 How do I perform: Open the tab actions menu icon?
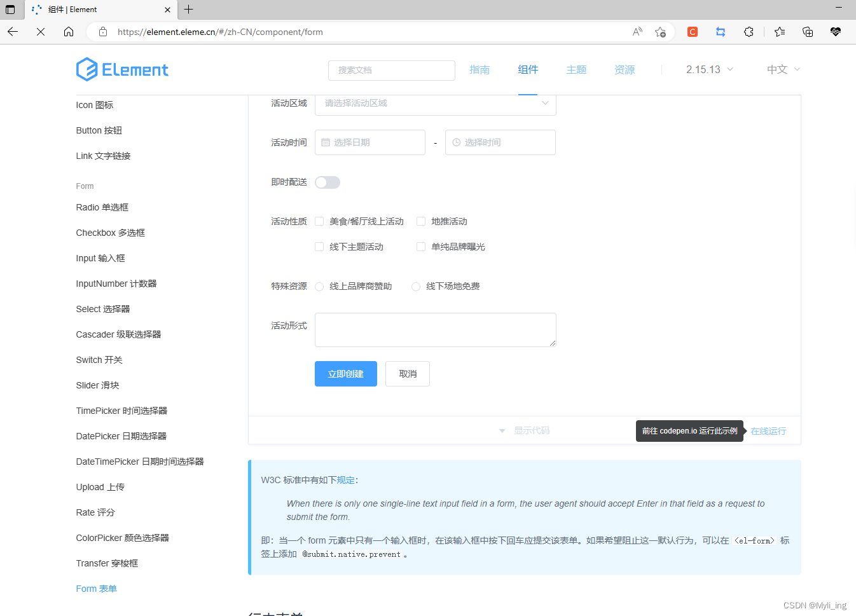(10, 10)
